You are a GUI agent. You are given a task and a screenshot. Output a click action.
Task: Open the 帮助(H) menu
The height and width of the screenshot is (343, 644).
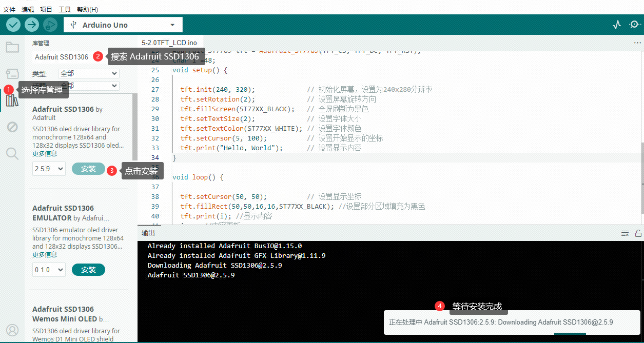(87, 9)
